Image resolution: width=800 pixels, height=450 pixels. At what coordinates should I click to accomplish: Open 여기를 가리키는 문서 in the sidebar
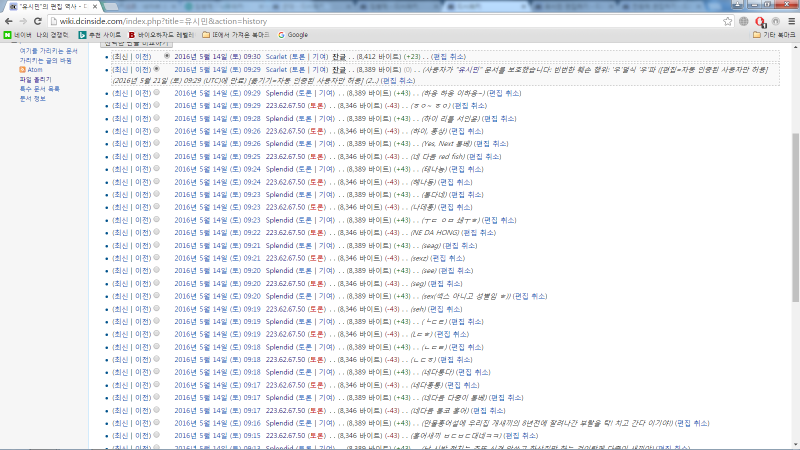(x=48, y=51)
